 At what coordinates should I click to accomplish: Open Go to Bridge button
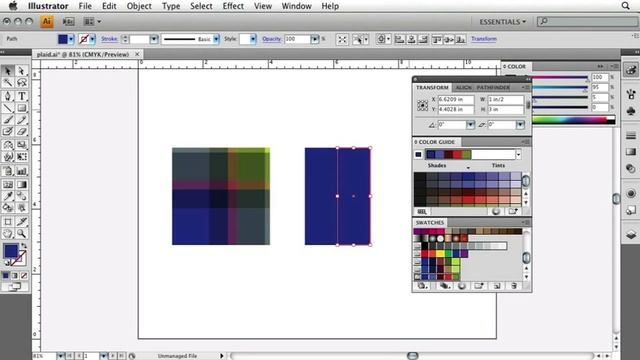(68, 22)
